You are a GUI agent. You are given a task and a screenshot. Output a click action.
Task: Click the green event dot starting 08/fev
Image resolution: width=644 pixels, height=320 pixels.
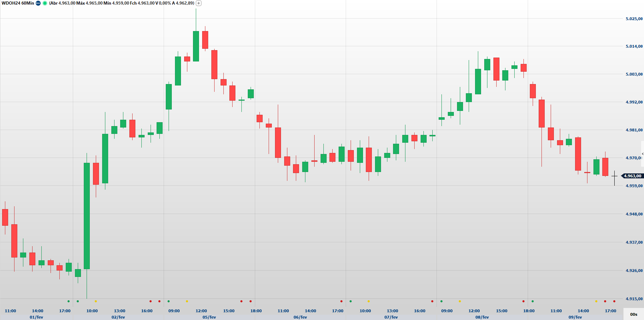(441, 301)
